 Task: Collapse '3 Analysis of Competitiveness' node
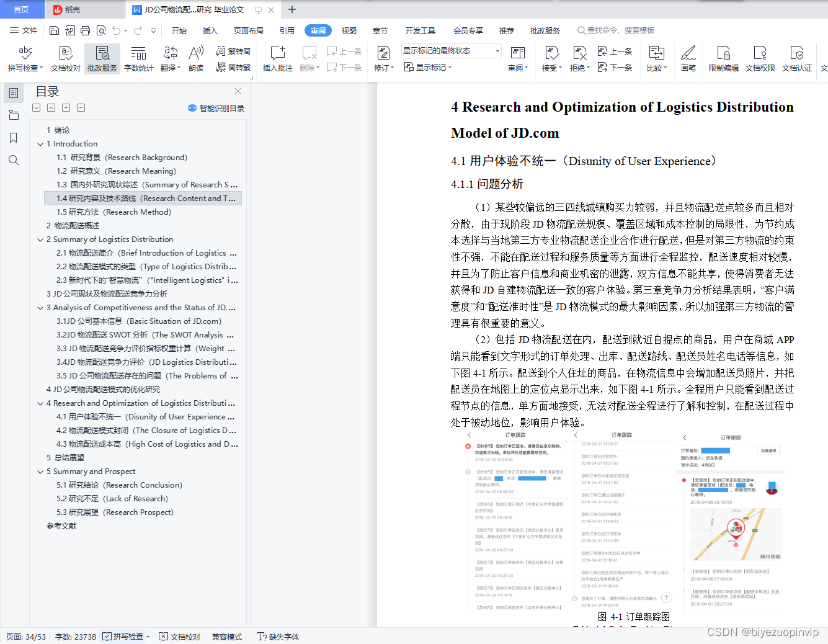40,308
